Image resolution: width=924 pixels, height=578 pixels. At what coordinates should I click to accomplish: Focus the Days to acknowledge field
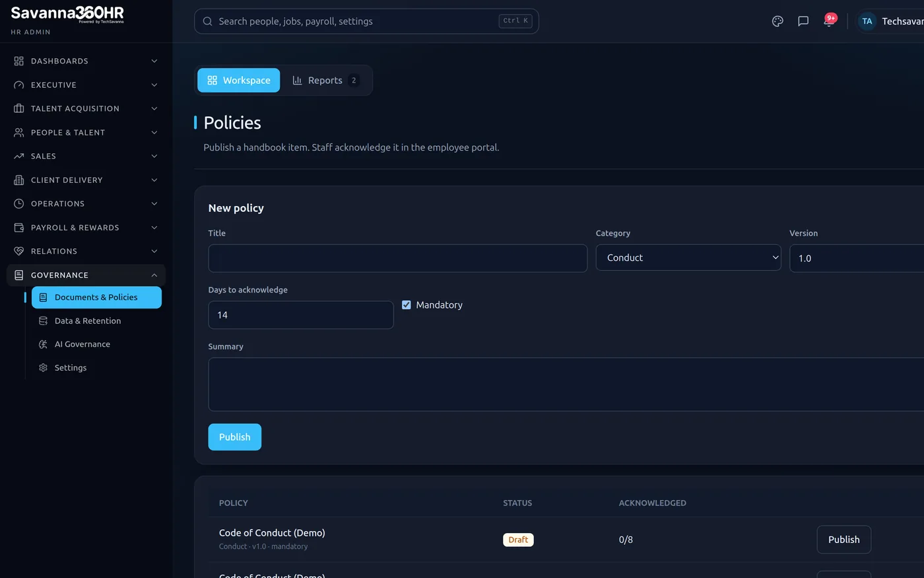[x=301, y=315]
